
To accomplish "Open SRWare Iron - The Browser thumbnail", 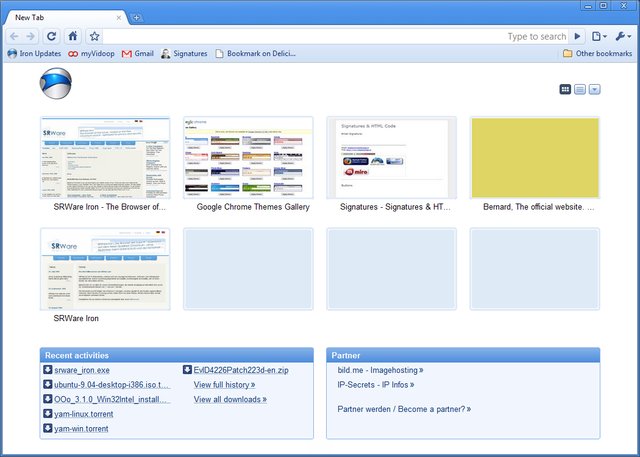I will tap(105, 158).
